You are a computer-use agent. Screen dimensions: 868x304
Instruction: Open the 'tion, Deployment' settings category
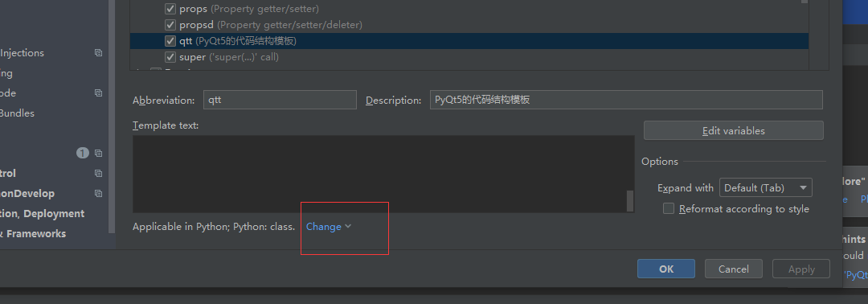[42, 214]
